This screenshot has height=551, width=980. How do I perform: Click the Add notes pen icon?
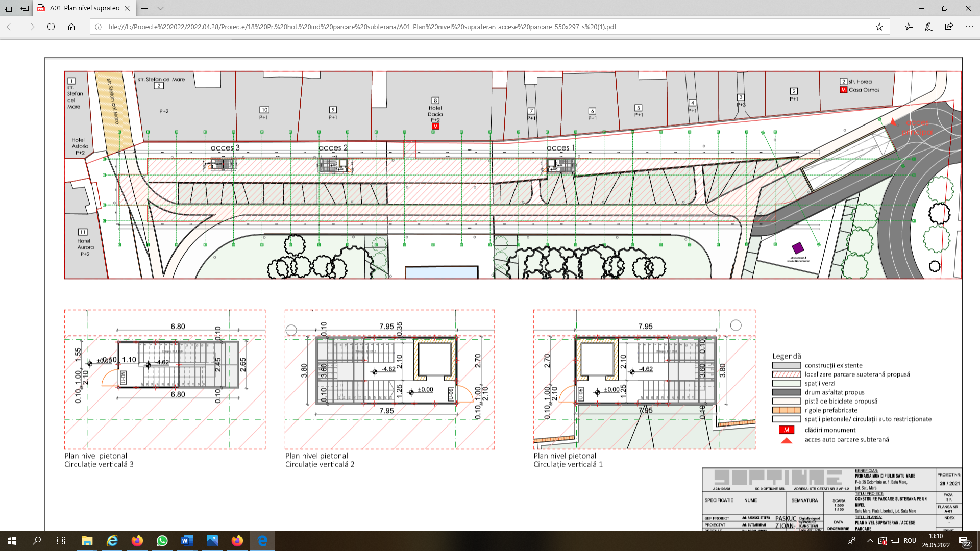tap(928, 27)
